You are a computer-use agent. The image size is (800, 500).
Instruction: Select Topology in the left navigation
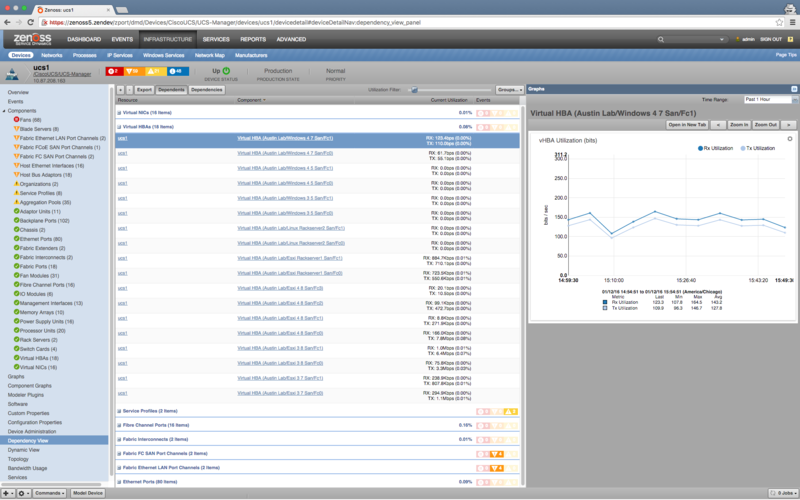16,459
